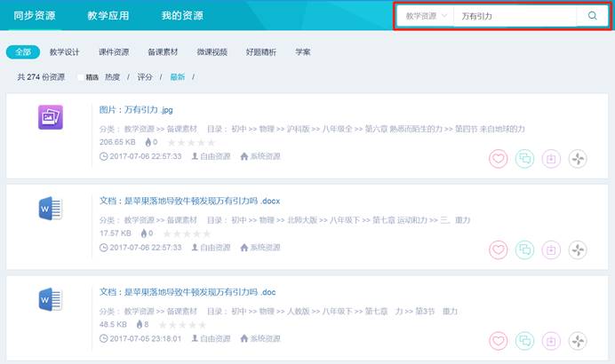Rate stars for the .doc document

182,325
